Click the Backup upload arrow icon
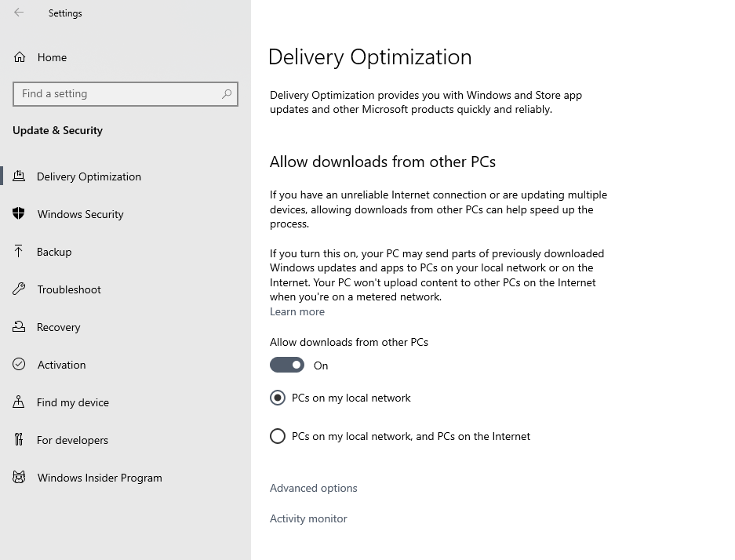The image size is (735, 560). coord(19,252)
